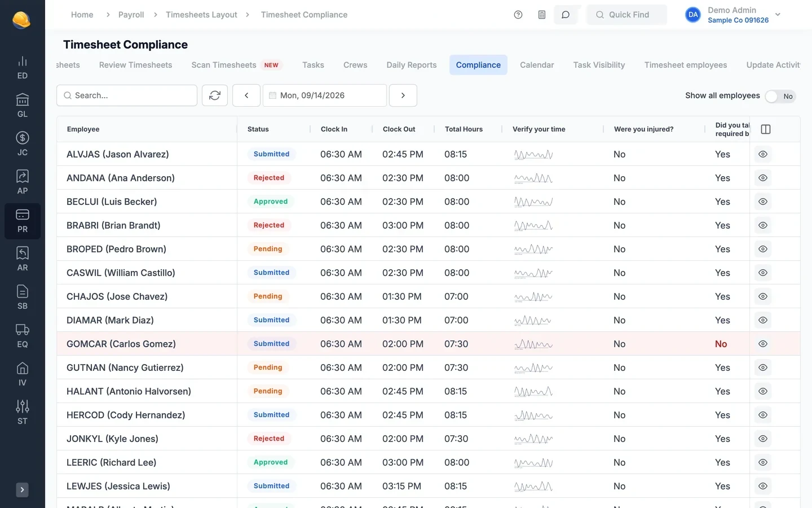
Task: Go to Timesheets Layout breadcrumb
Action: tap(201, 15)
